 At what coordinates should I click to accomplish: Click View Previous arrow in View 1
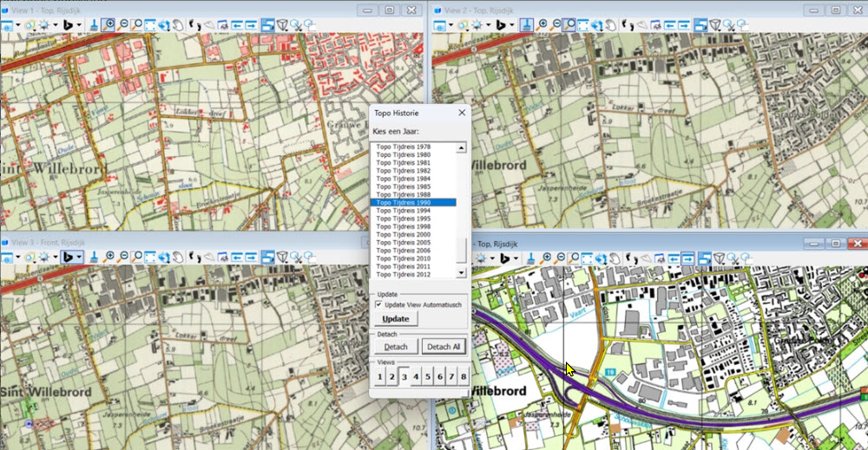(x=235, y=25)
